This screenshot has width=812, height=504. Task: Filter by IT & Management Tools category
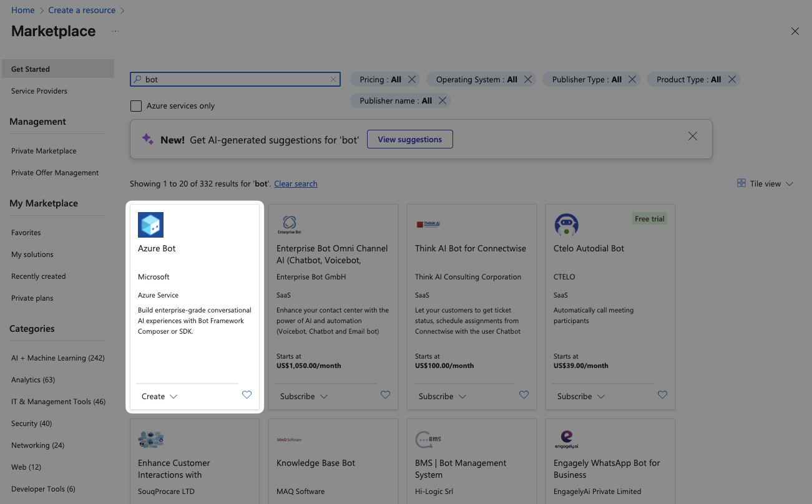(x=59, y=401)
